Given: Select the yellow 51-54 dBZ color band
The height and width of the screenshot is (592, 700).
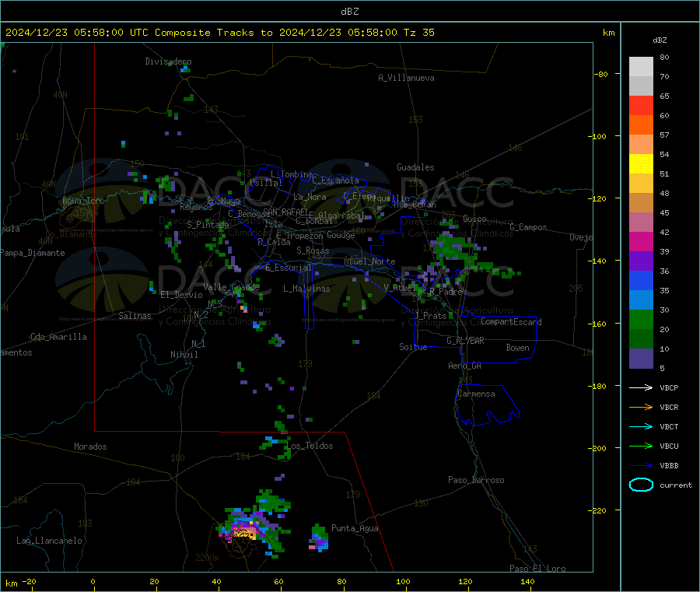Looking at the screenshot, I should click(641, 164).
